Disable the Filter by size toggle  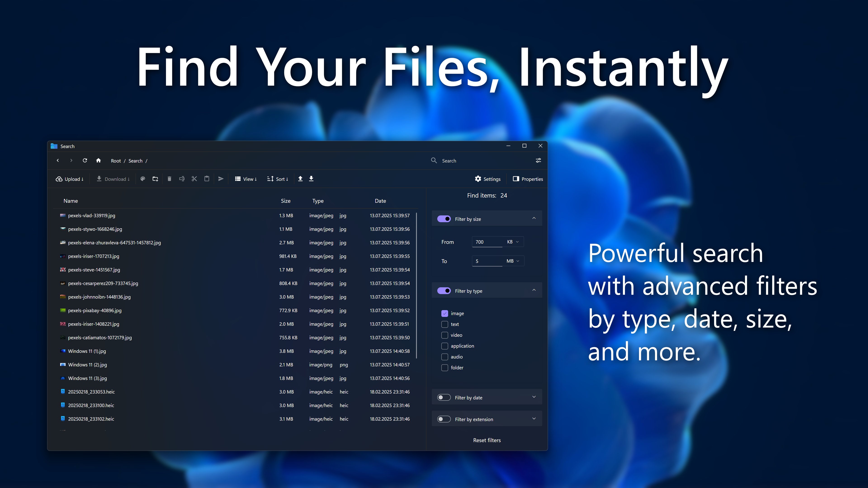tap(444, 219)
